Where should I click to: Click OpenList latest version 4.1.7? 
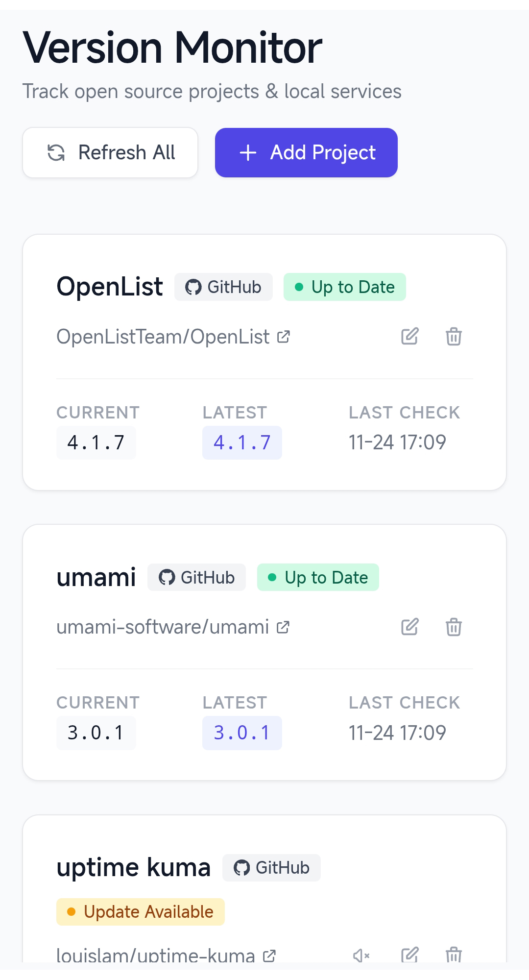click(x=242, y=442)
